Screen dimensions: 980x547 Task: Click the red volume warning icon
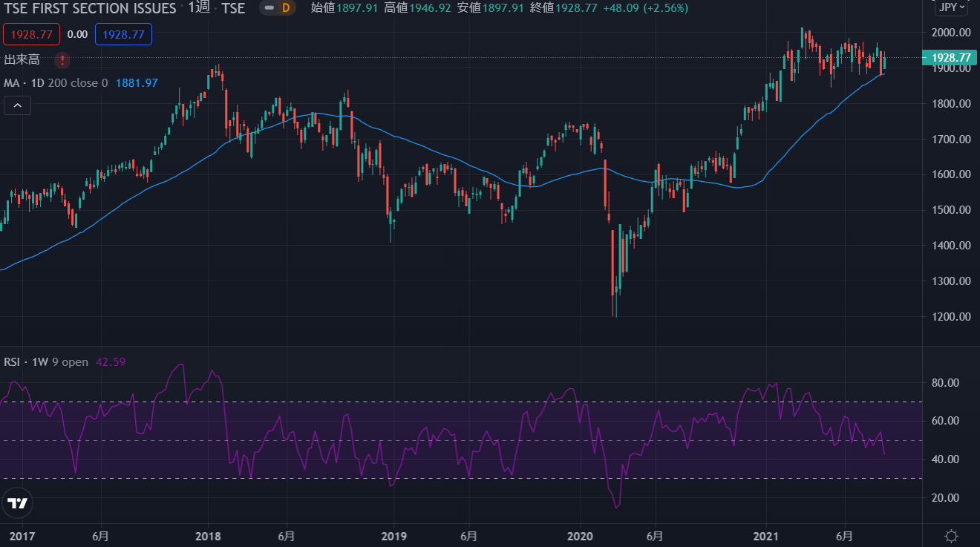coord(63,59)
